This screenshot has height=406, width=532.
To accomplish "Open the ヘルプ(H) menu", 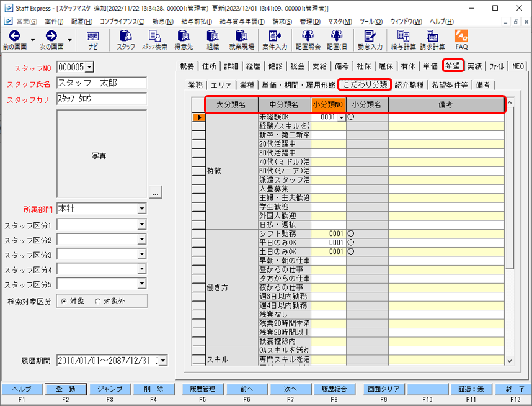I will coord(441,22).
